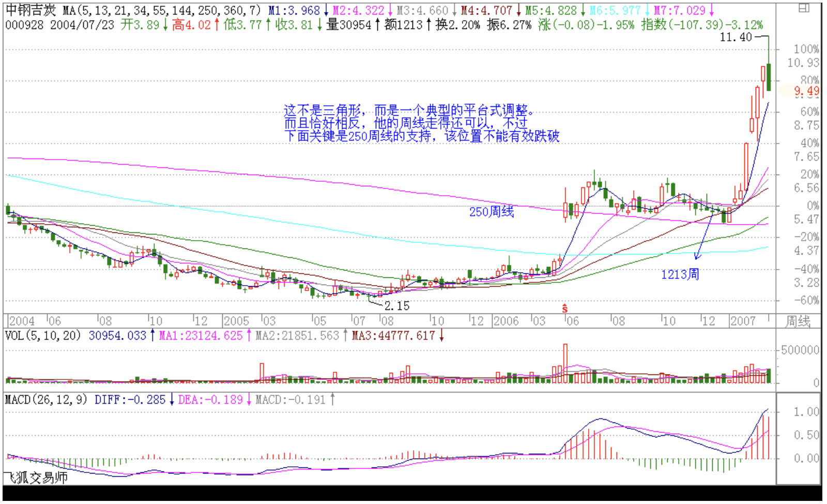Click the down arrow beside DIFF:-0.285
The width and height of the screenshot is (827, 504).
click(x=172, y=400)
